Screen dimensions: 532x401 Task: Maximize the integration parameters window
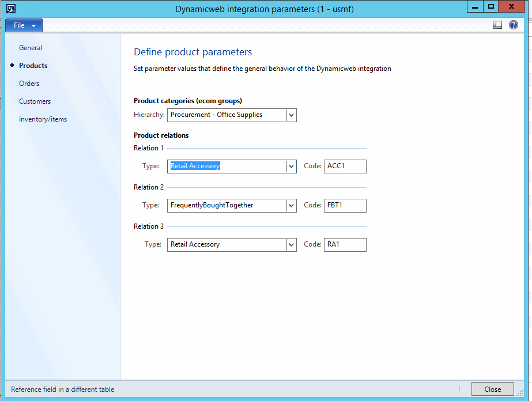click(x=491, y=7)
